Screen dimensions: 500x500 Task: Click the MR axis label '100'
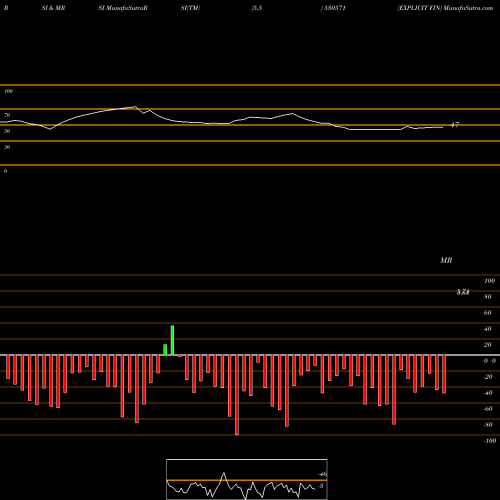[489, 281]
